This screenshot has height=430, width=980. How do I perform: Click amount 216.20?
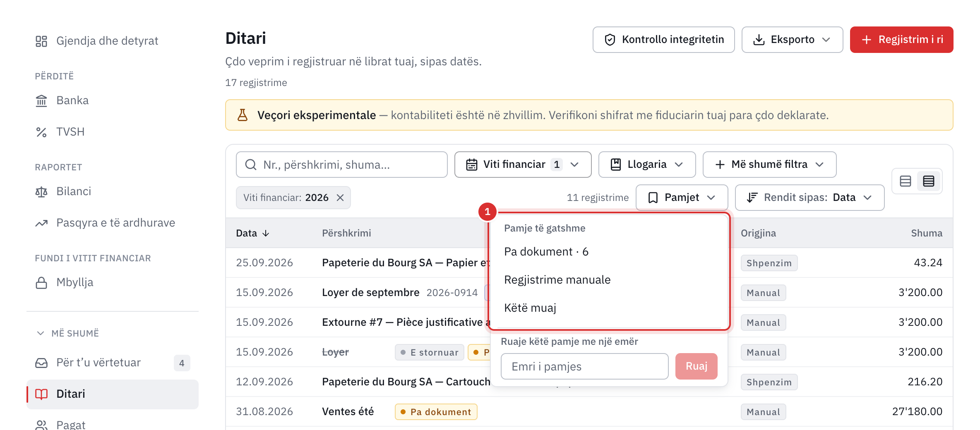point(925,382)
